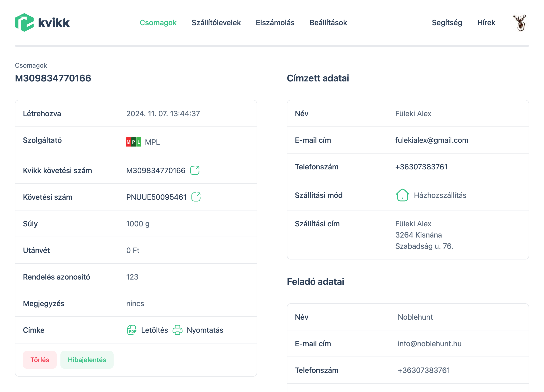Open the Hírek news link
The height and width of the screenshot is (392, 544).
coord(486,23)
